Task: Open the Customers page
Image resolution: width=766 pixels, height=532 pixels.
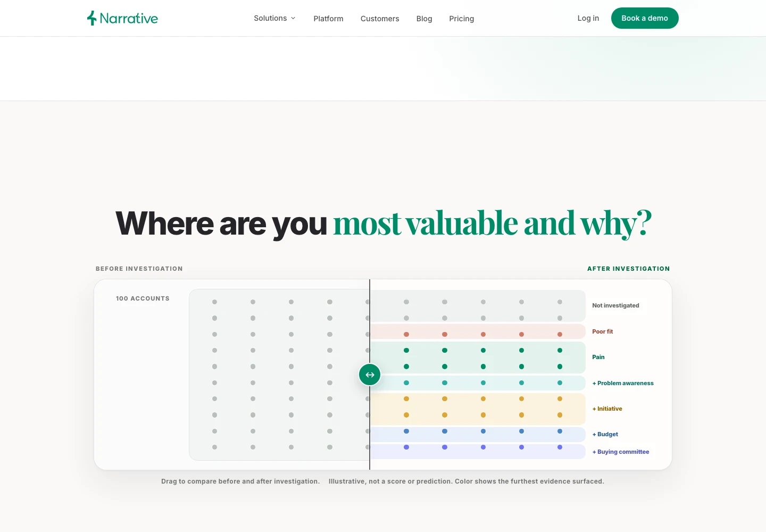Action: 380,19
